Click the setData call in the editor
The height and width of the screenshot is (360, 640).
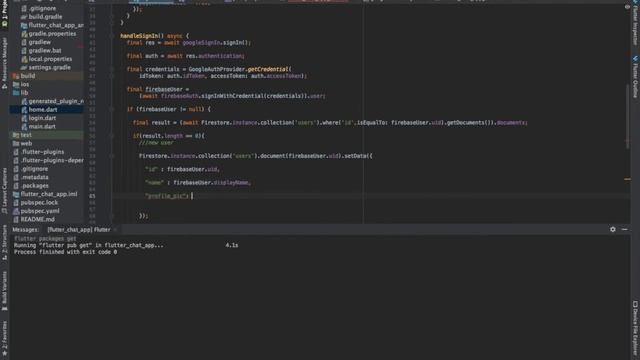355,156
